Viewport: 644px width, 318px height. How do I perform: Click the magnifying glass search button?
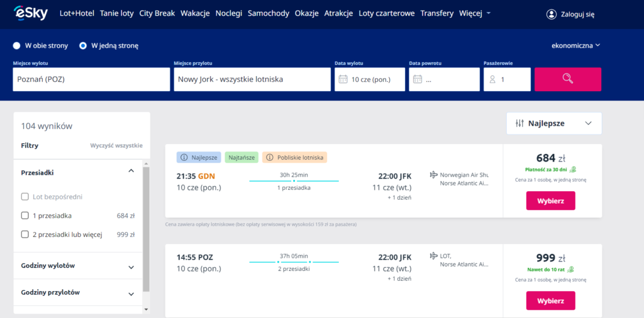pyautogui.click(x=567, y=79)
